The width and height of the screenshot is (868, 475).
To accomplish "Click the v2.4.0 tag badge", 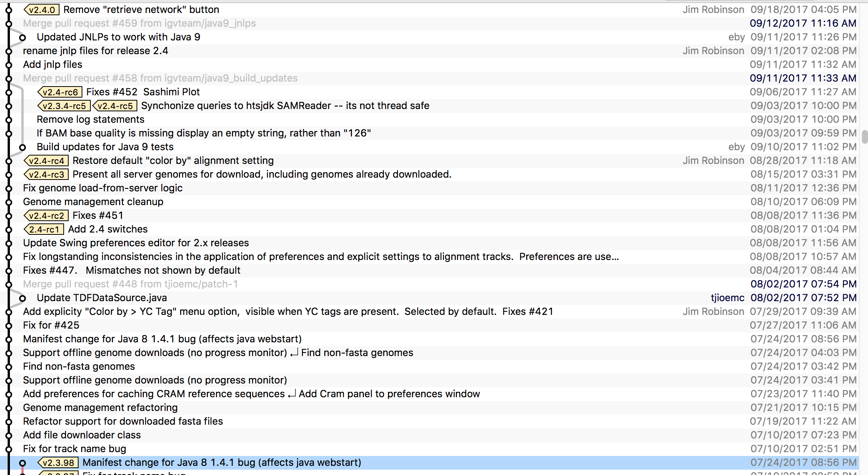I will point(42,10).
